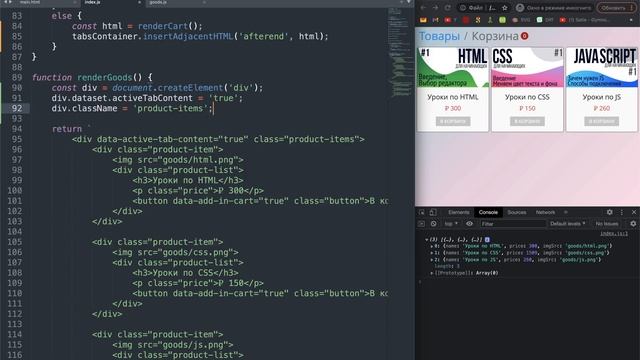
Task: Open DevTools three-dot menu
Action: pos(622,212)
